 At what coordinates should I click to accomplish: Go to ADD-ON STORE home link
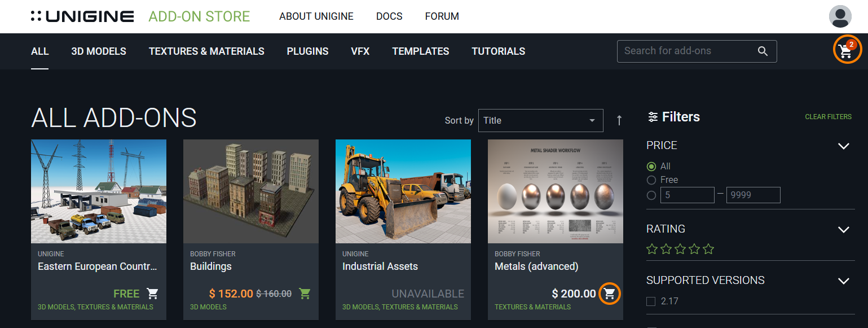(x=199, y=16)
